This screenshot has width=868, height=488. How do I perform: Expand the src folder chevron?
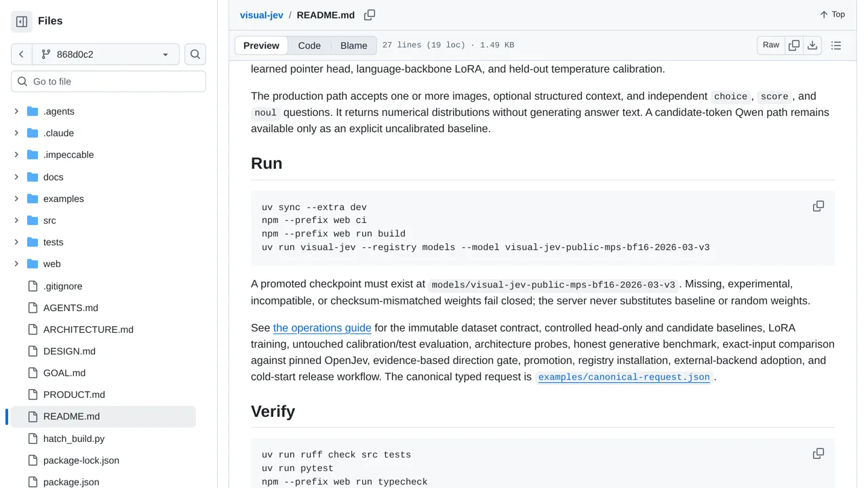tap(16, 220)
